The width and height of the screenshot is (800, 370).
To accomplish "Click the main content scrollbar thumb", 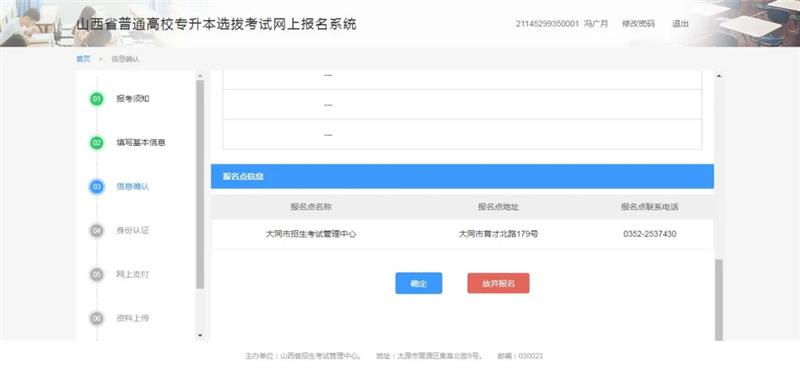I will pyautogui.click(x=719, y=300).
